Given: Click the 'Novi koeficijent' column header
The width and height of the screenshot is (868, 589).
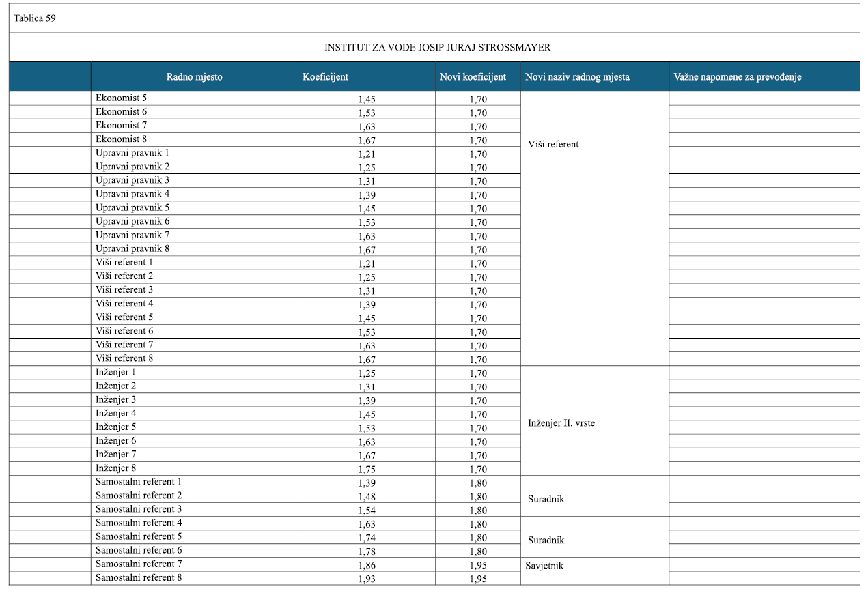Looking at the screenshot, I should (473, 77).
